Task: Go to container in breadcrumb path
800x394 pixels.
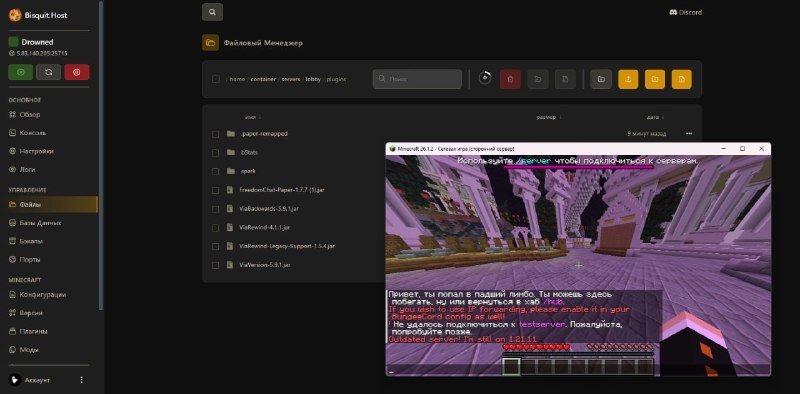Action: point(263,79)
